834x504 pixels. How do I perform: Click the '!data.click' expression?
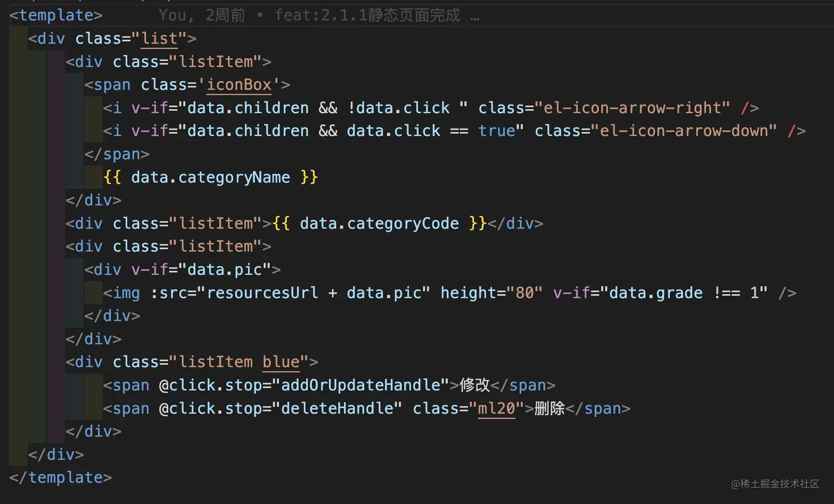tap(398, 108)
